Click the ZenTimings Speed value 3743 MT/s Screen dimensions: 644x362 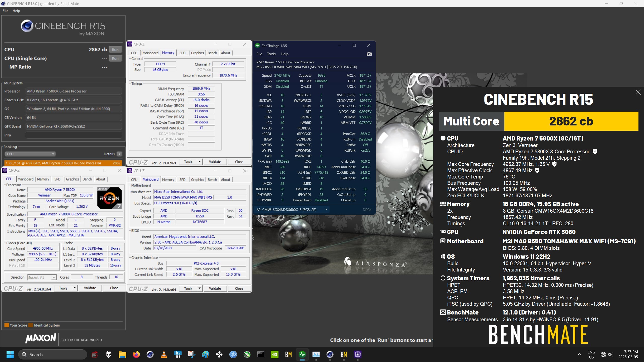282,75
